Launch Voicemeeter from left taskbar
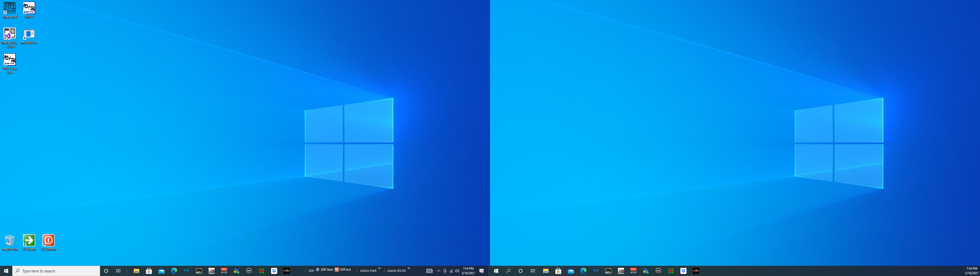Image resolution: width=980 pixels, height=276 pixels. (224, 271)
